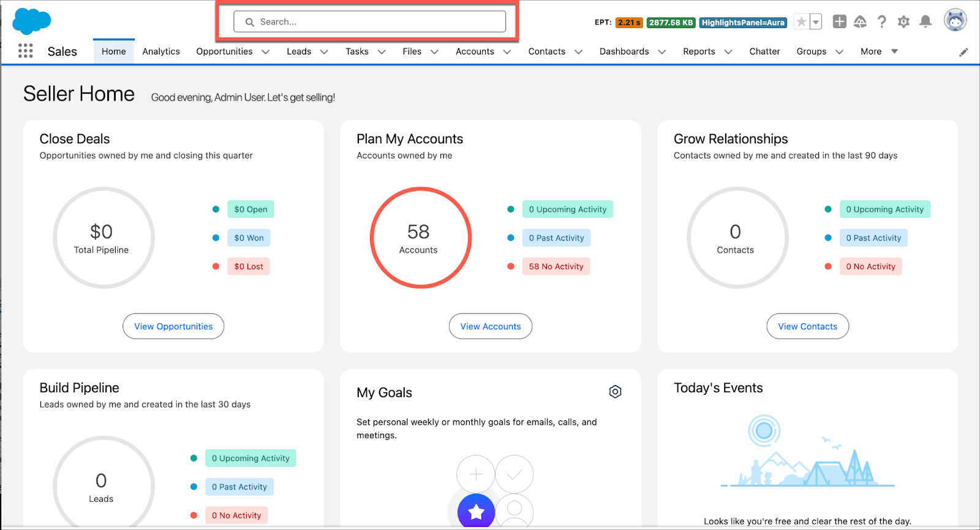Open the Chatter tab
The width and height of the screenshot is (980, 530).
pyautogui.click(x=764, y=51)
